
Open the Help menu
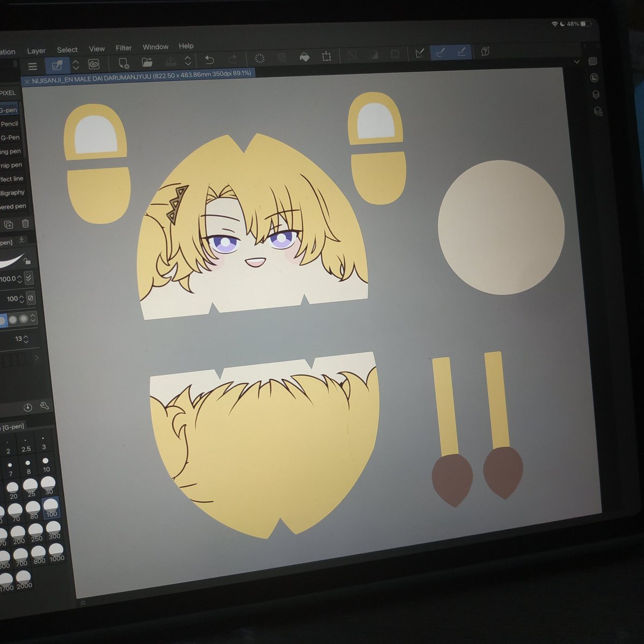click(186, 46)
